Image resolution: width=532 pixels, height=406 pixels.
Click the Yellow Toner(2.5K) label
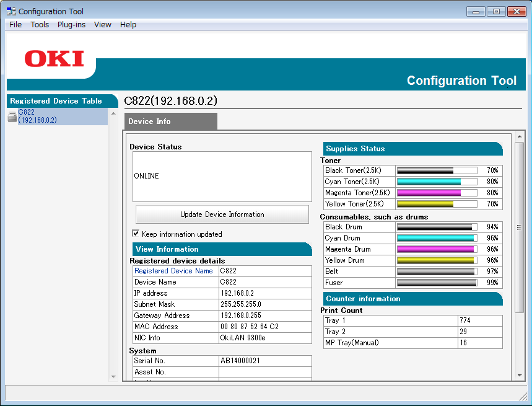(x=354, y=204)
